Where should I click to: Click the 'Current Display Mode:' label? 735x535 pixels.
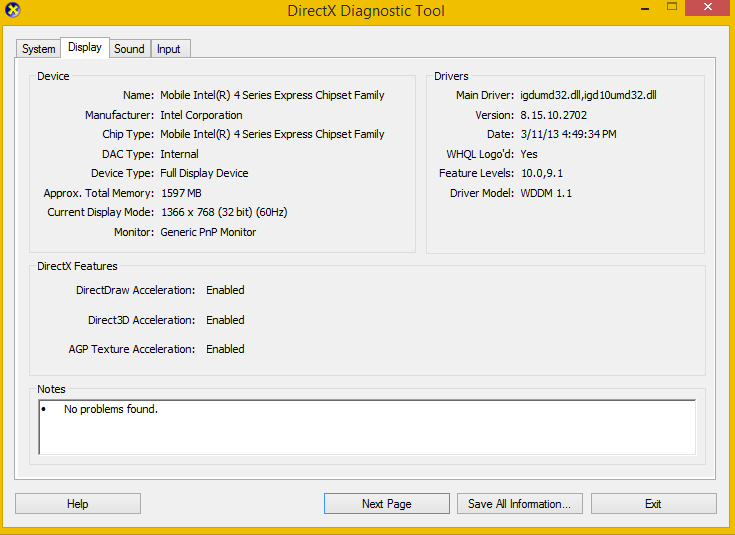(x=100, y=212)
